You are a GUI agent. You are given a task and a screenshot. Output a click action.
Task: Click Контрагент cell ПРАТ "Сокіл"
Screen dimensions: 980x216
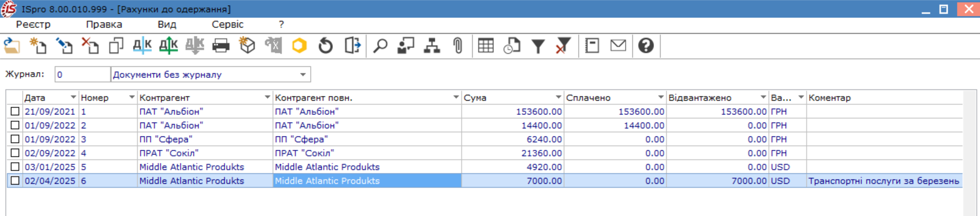click(x=205, y=153)
